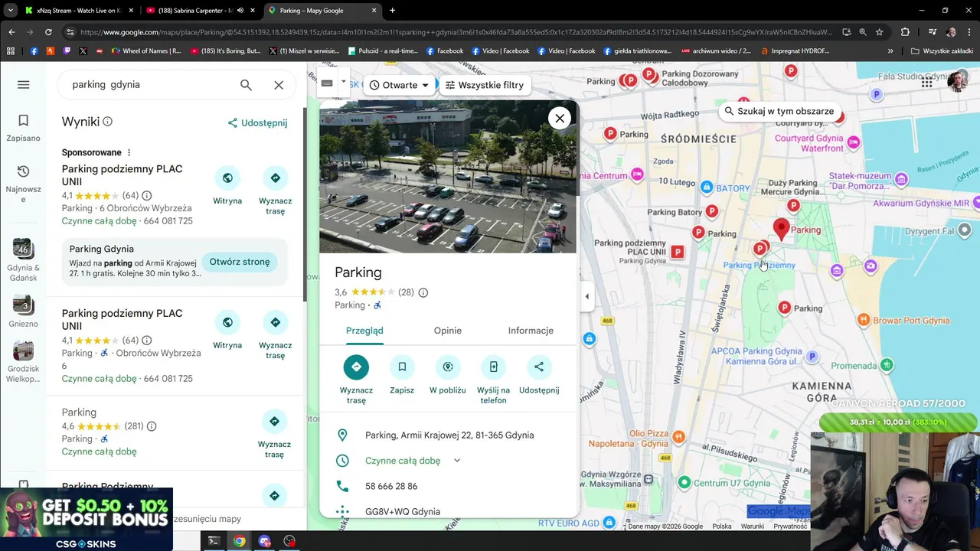
Task: Click the Wyznacz trasę icon in place card
Action: [x=356, y=367]
